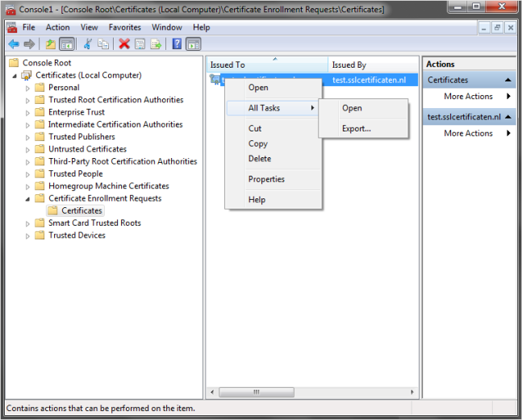Click the Cut scissors toolbar icon
The width and height of the screenshot is (522, 420).
88,44
